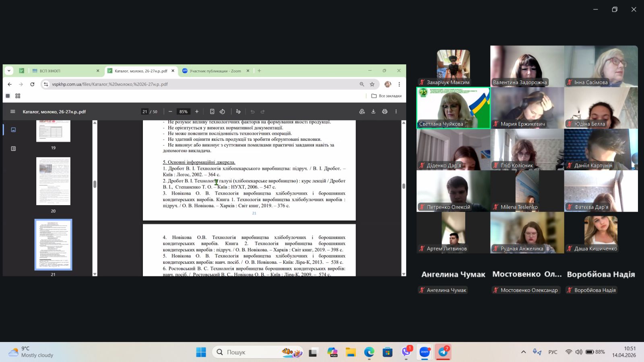Download the PDF file
Image resolution: width=644 pixels, height=362 pixels.
(x=373, y=112)
